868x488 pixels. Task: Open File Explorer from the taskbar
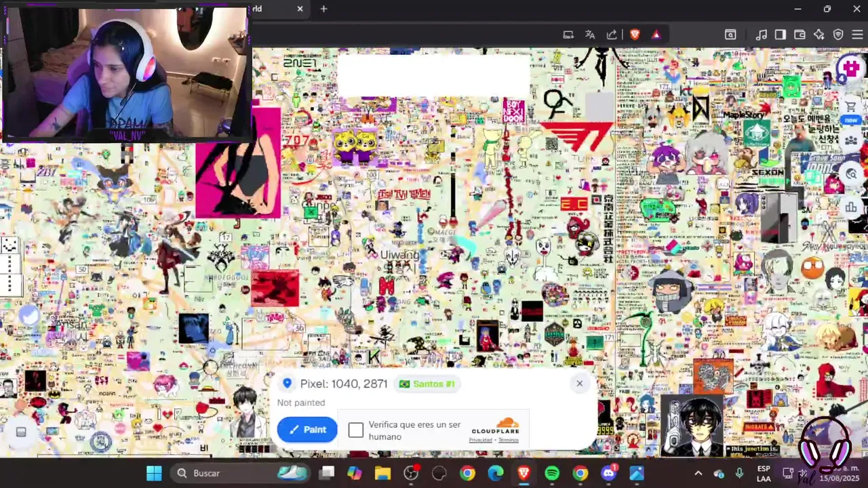tap(382, 473)
